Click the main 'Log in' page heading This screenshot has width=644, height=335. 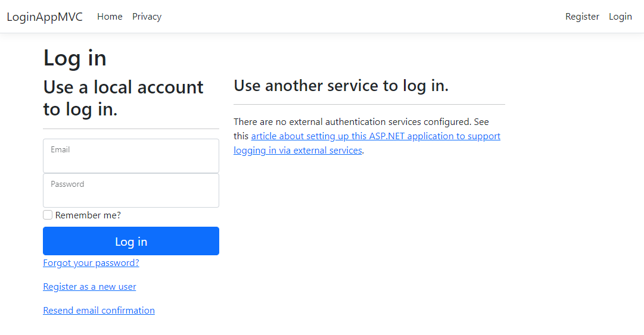tap(75, 58)
